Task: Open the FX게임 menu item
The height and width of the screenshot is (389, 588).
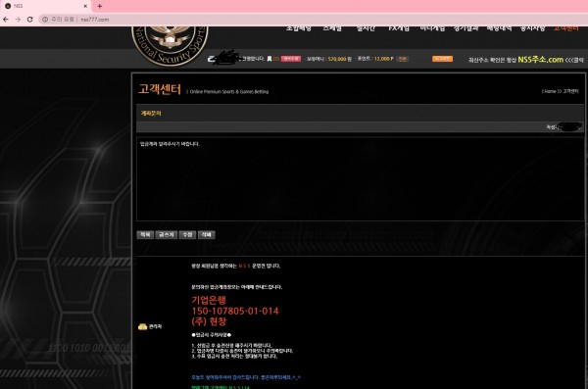Action: tap(399, 28)
